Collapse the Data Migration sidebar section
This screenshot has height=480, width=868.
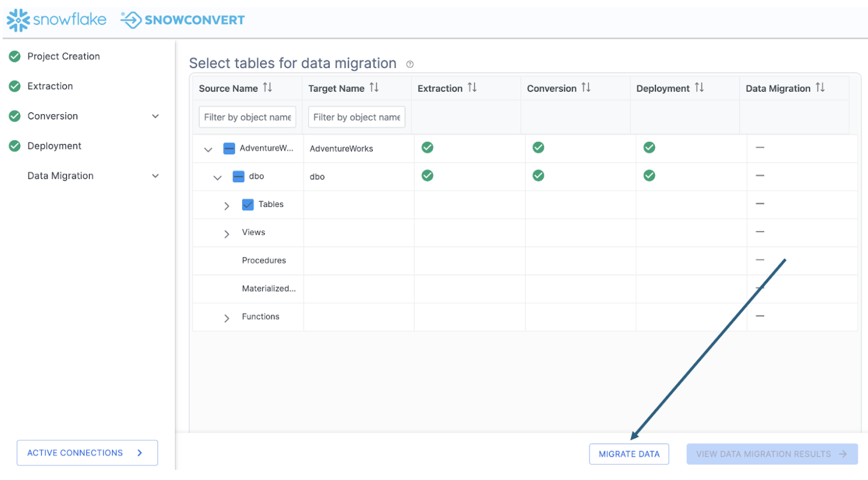pyautogui.click(x=155, y=176)
